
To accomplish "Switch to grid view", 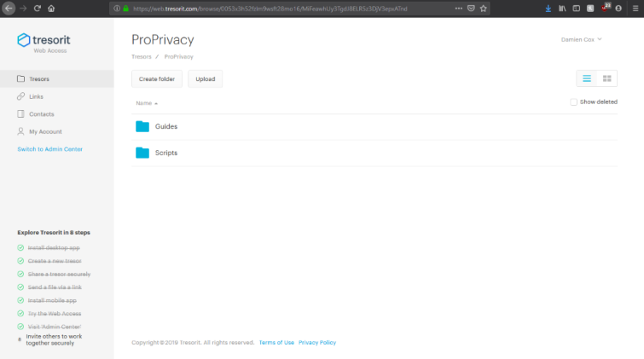I will click(607, 78).
